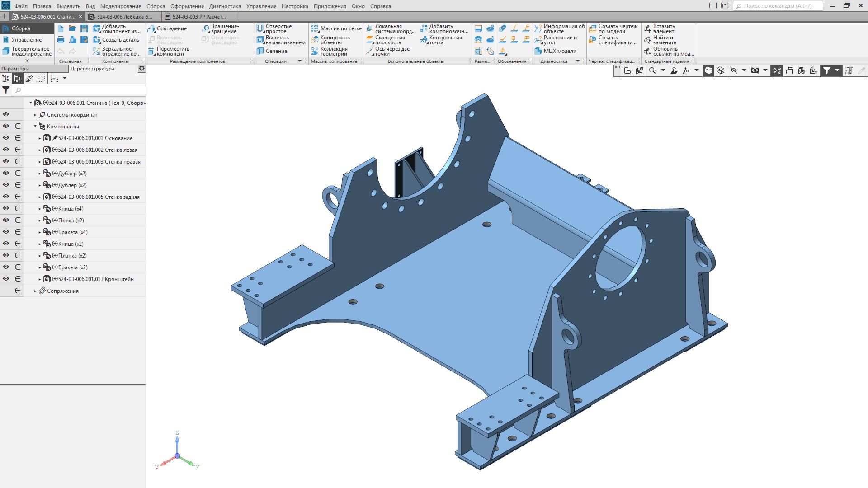Click the tree settings gear icon
The image size is (868, 488).
[x=142, y=69]
